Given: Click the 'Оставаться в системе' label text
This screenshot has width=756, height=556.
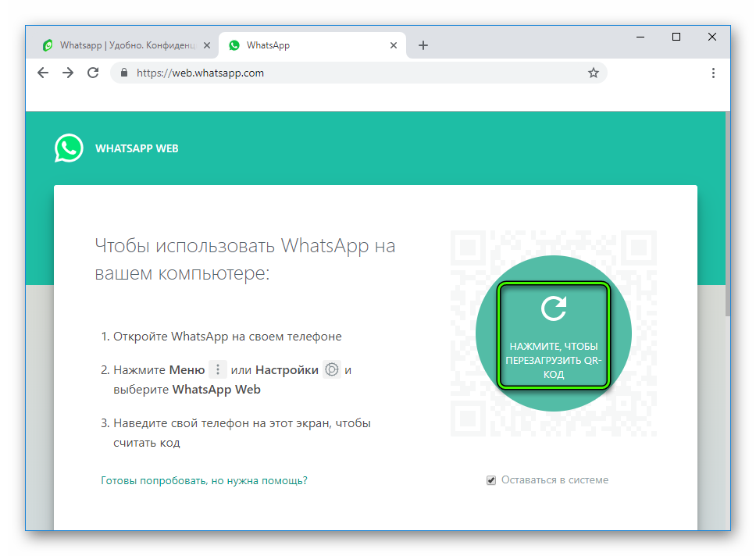Looking at the screenshot, I should (x=555, y=479).
